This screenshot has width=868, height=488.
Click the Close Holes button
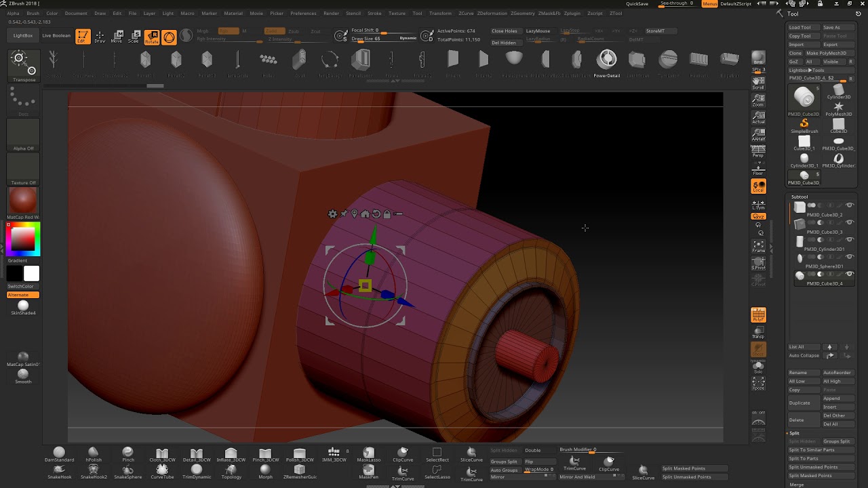coord(505,31)
